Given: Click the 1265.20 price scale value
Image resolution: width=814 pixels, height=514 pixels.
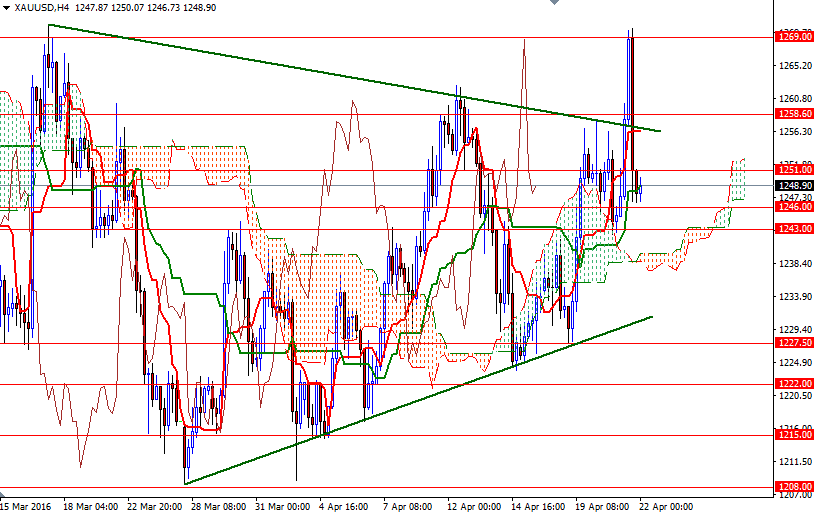Looking at the screenshot, I should pyautogui.click(x=795, y=65).
